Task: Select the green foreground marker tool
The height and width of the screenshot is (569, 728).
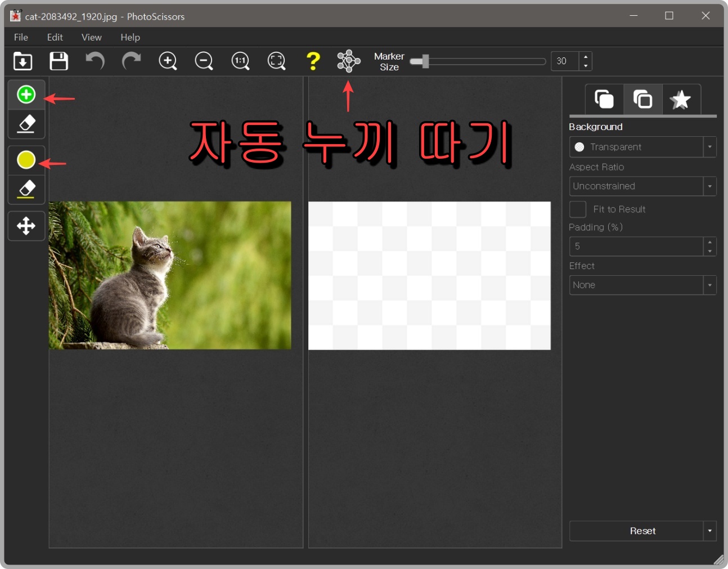Action: [x=26, y=95]
